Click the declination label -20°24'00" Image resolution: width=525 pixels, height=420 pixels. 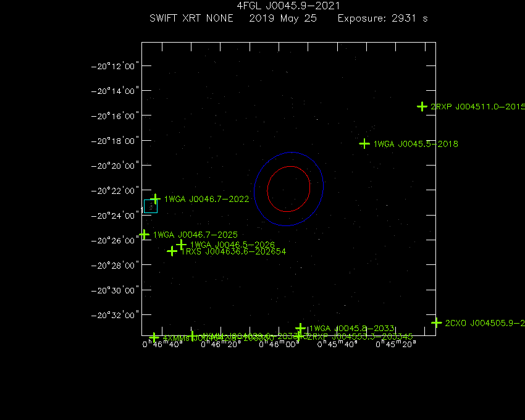tap(115, 216)
